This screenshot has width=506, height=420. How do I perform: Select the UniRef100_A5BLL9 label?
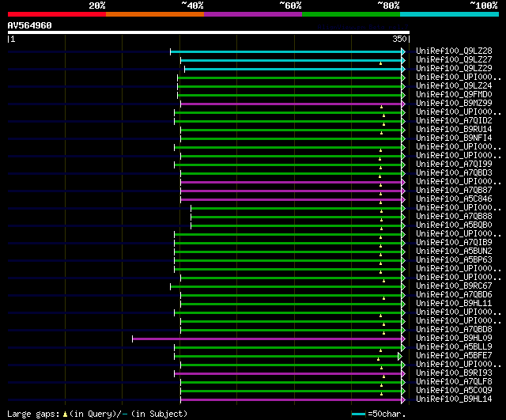pos(454,347)
